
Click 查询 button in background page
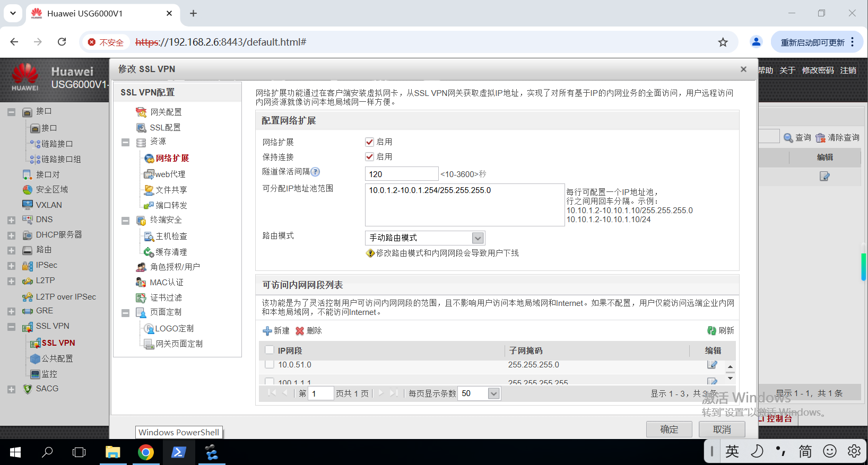[x=797, y=137]
